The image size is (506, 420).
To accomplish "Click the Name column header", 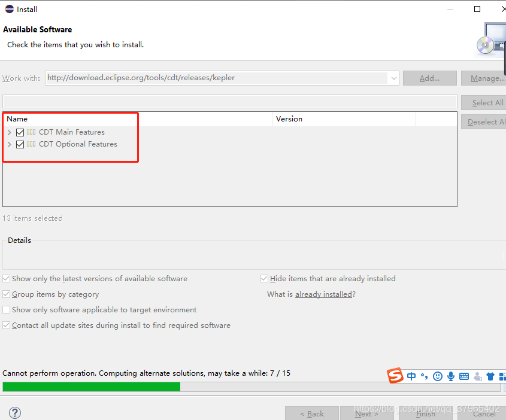I will point(138,119).
